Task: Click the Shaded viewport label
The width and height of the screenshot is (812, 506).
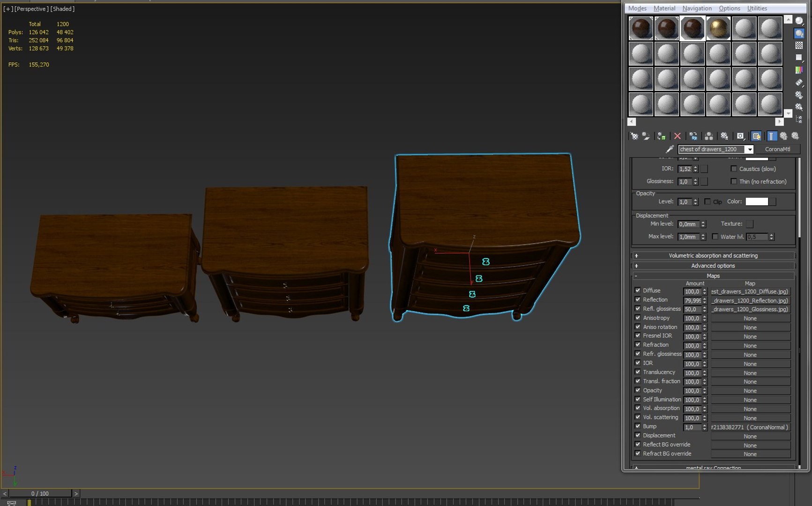Action: tap(62, 9)
